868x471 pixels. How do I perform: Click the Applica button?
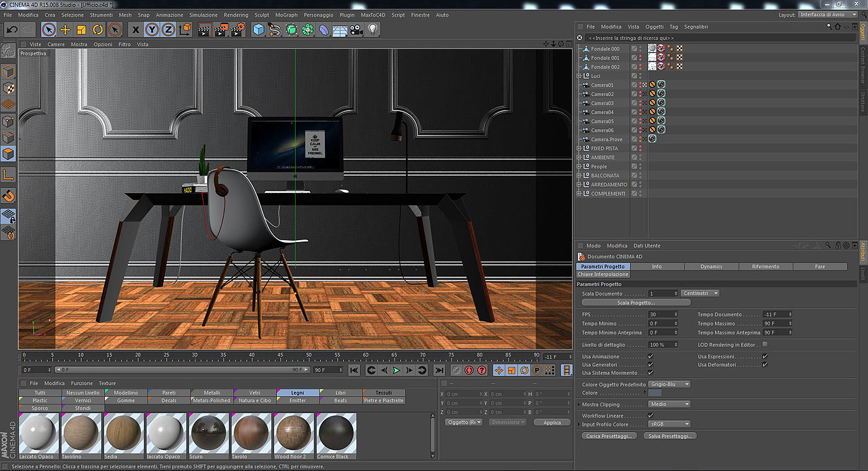[552, 423]
